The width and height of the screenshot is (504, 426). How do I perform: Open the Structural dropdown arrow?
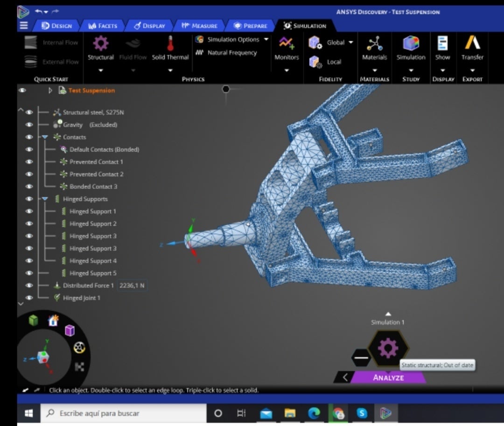[101, 70]
